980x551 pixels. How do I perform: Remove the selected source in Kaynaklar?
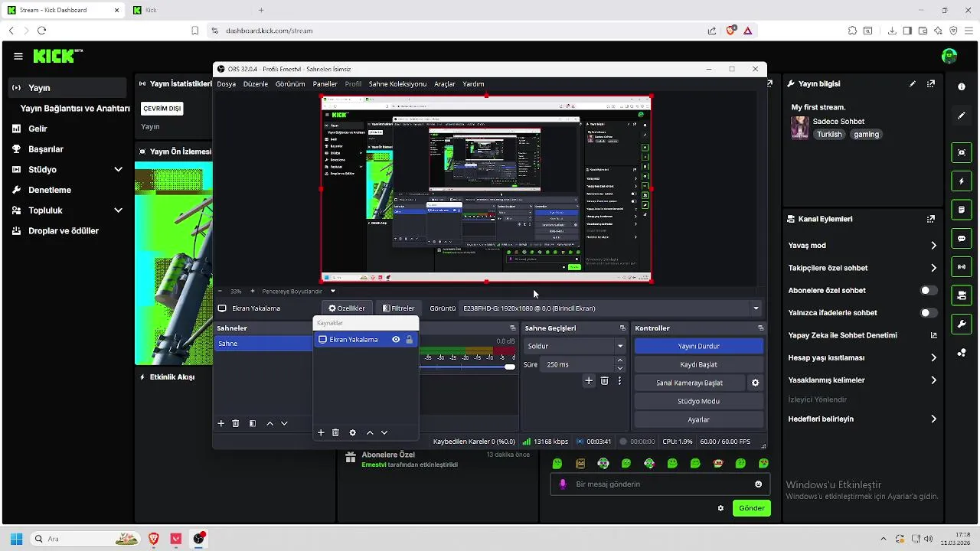[335, 432]
